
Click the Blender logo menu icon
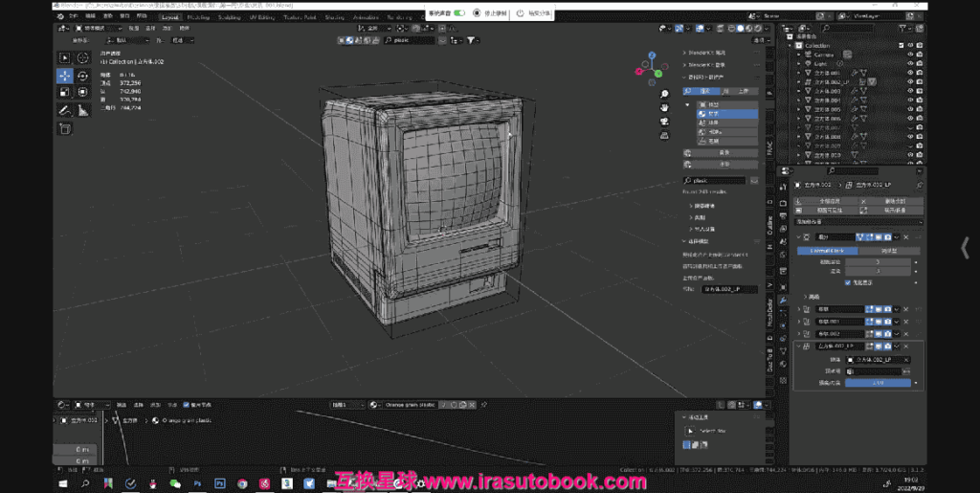coord(60,17)
